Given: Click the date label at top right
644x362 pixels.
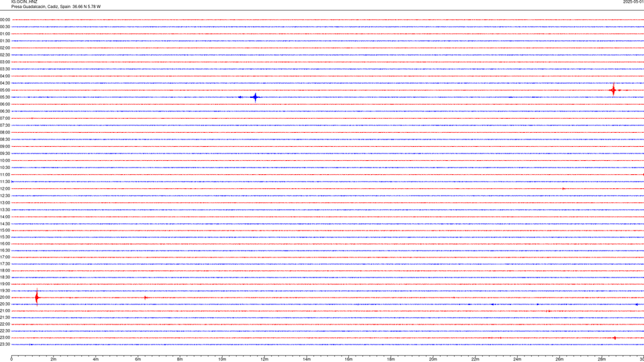Looking at the screenshot, I should (x=633, y=2).
